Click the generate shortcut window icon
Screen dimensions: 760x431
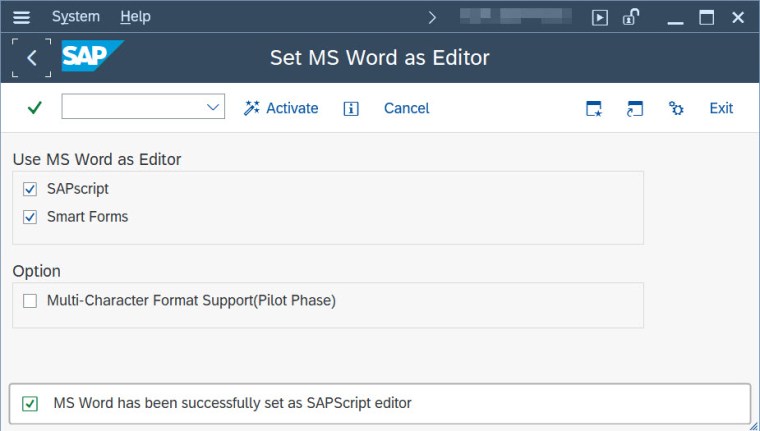tap(634, 109)
